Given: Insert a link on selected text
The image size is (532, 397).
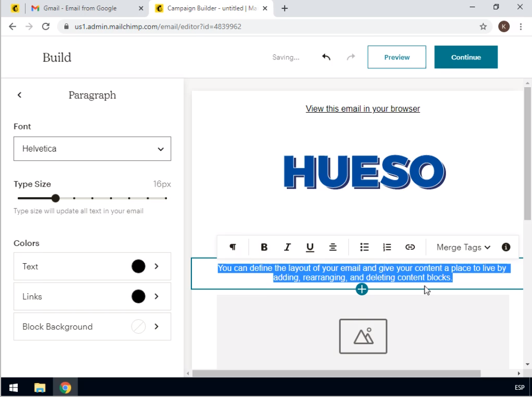Looking at the screenshot, I should point(410,247).
